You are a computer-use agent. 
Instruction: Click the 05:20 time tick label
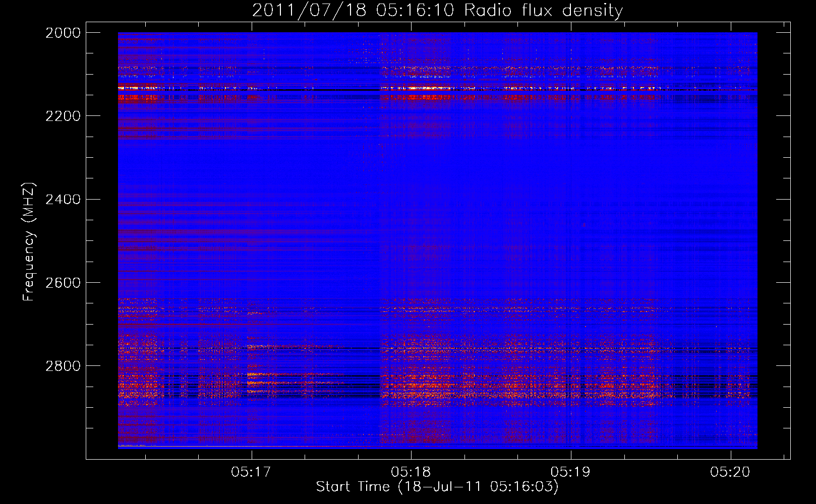730,472
